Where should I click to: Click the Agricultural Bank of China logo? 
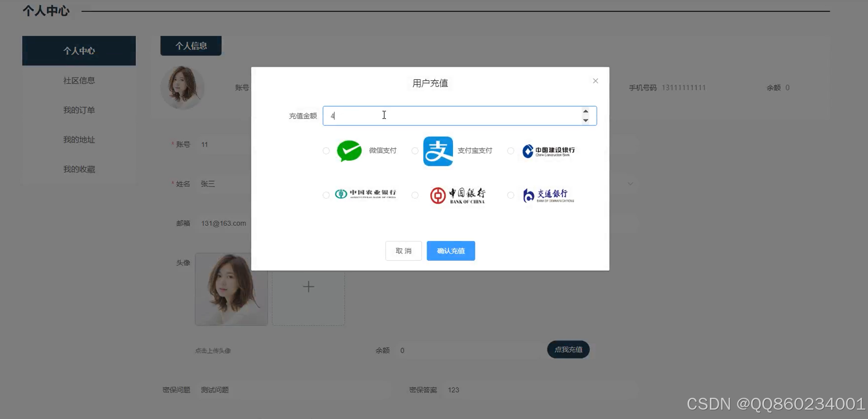pyautogui.click(x=365, y=194)
